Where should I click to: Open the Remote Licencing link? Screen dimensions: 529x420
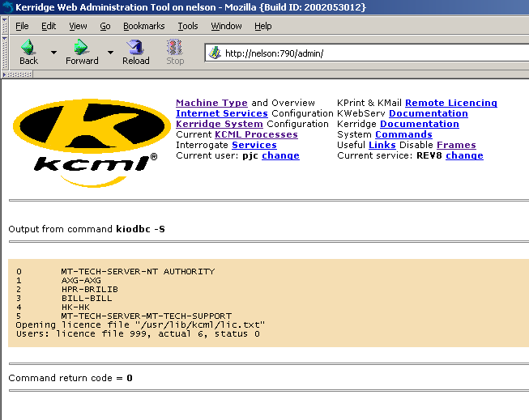coord(451,103)
